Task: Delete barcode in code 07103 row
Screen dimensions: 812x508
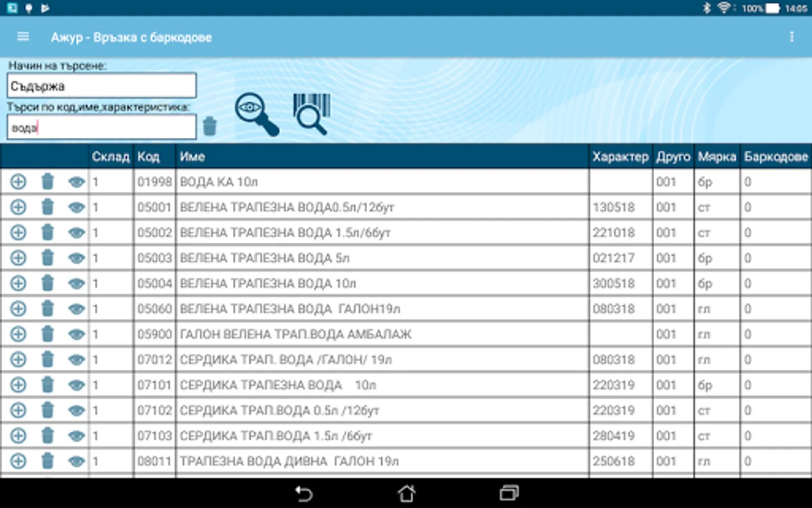Action: [x=47, y=436]
